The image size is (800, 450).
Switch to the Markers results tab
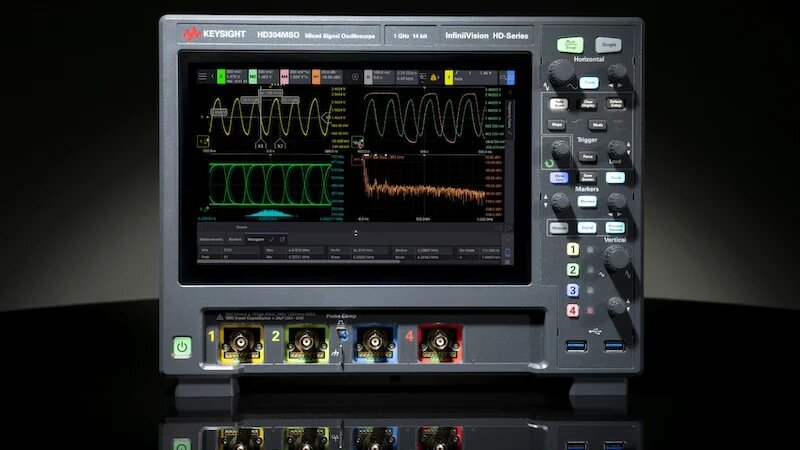pyautogui.click(x=235, y=239)
